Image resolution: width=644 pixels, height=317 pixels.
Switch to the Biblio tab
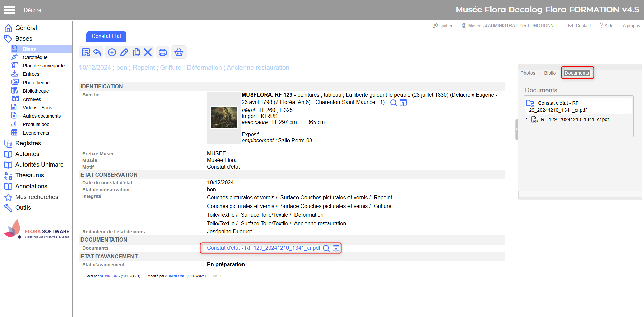(x=550, y=73)
